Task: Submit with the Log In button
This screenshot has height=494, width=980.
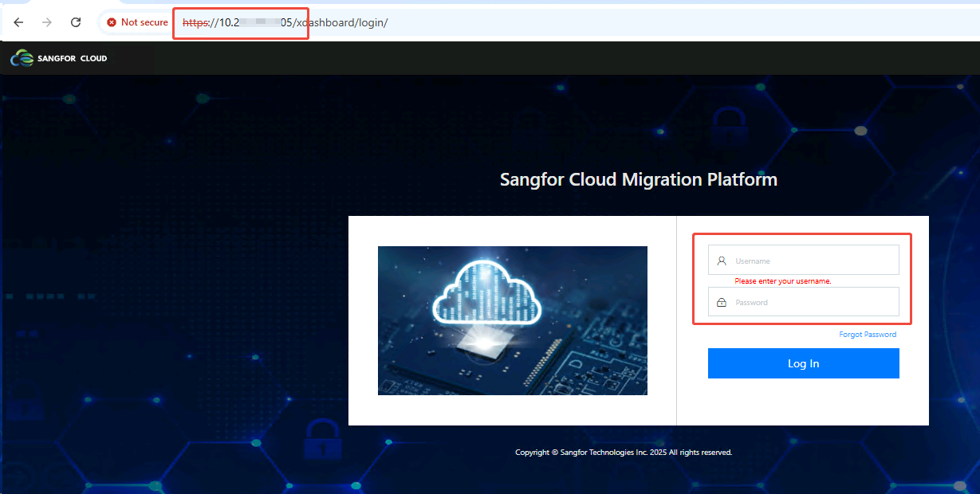Action: 803,363
